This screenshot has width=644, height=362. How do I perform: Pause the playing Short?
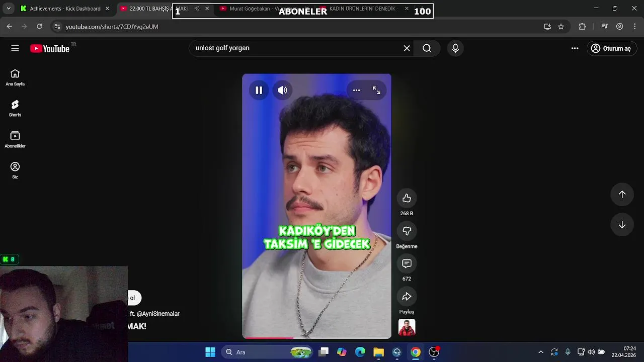click(x=259, y=90)
